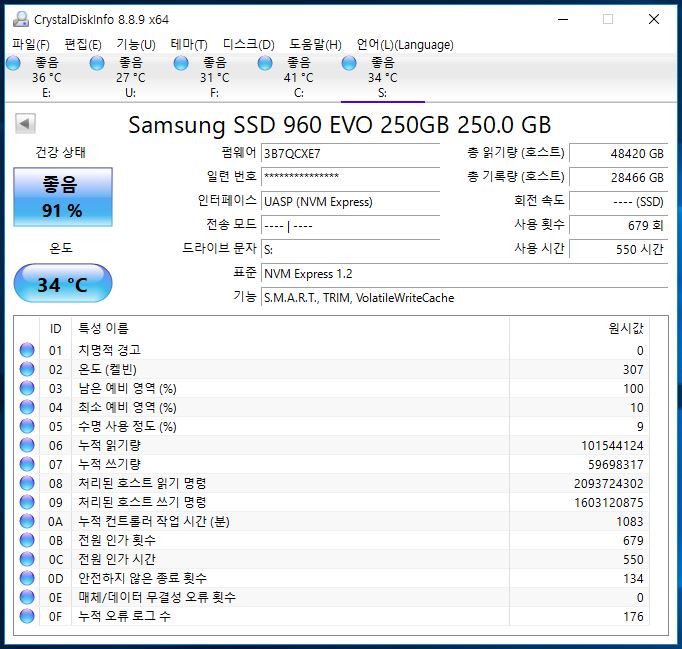Click the firmware field 3B7QCXE7

click(351, 154)
